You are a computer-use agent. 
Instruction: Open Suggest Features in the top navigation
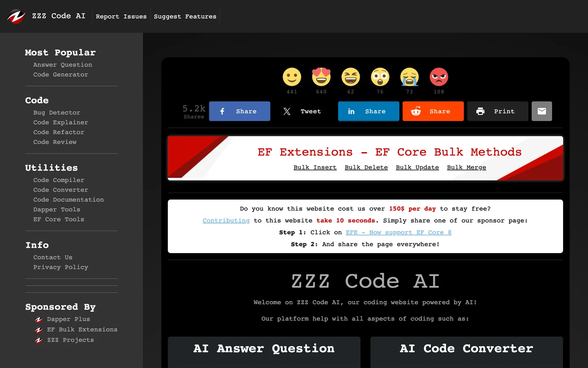pyautogui.click(x=185, y=16)
